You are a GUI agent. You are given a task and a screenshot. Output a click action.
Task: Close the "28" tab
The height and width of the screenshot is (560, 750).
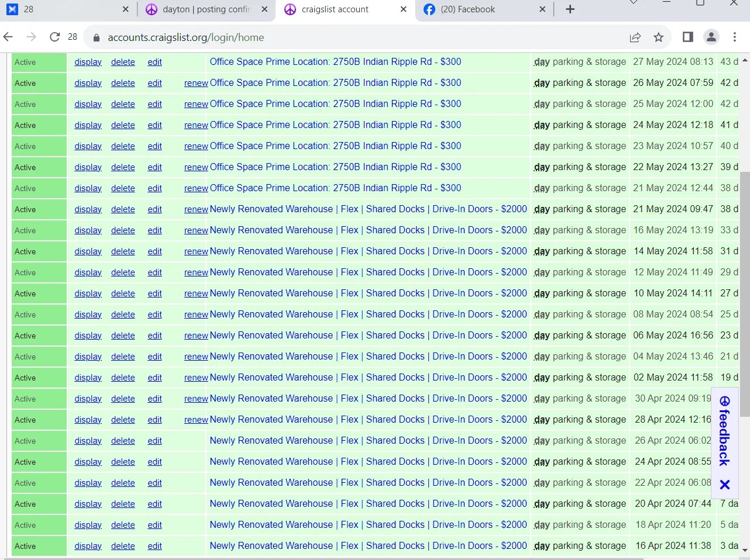[126, 9]
